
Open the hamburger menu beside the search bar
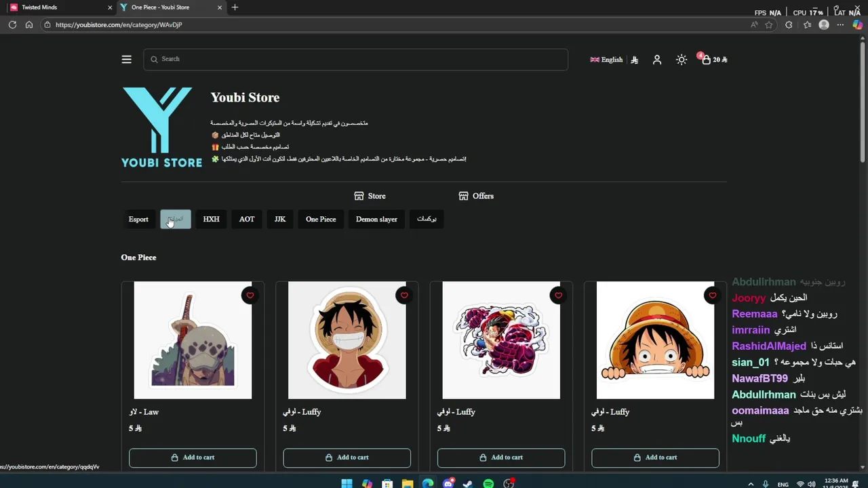click(x=126, y=60)
